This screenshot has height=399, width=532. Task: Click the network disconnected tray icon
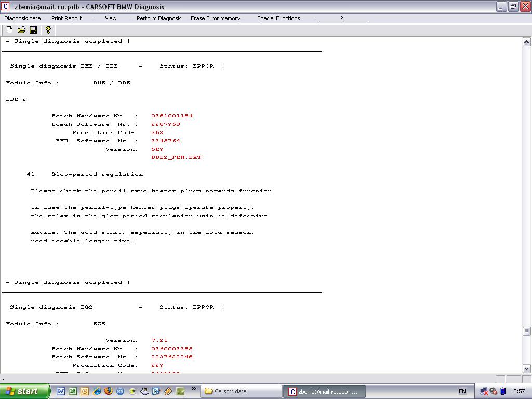(484, 391)
